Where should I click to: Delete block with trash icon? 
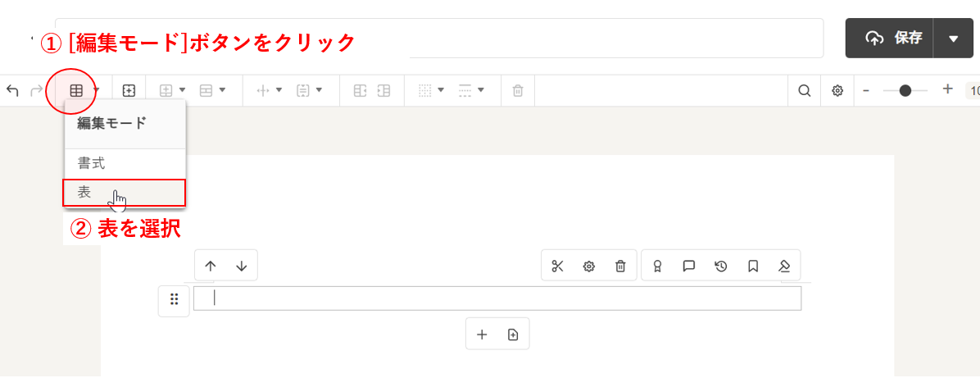click(620, 266)
